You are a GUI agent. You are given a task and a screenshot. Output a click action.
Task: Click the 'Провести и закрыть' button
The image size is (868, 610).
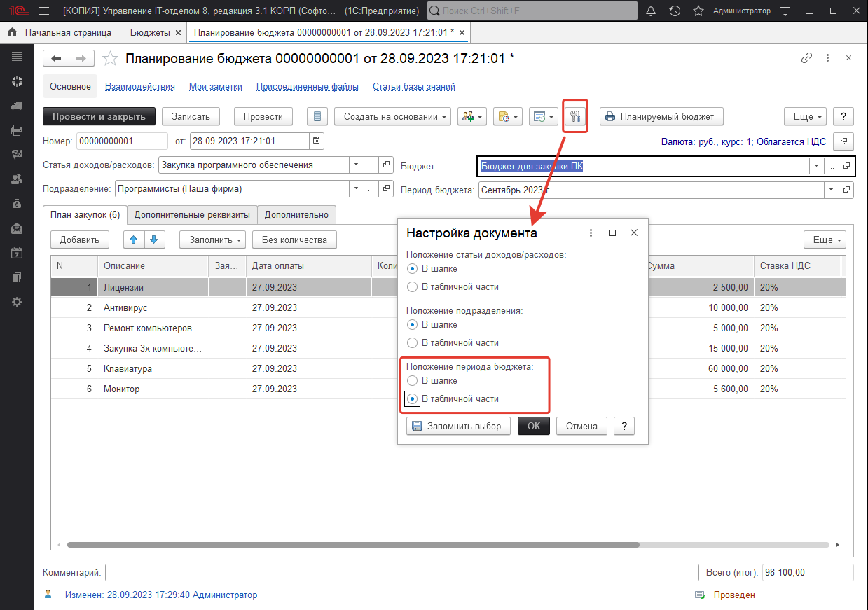point(99,117)
